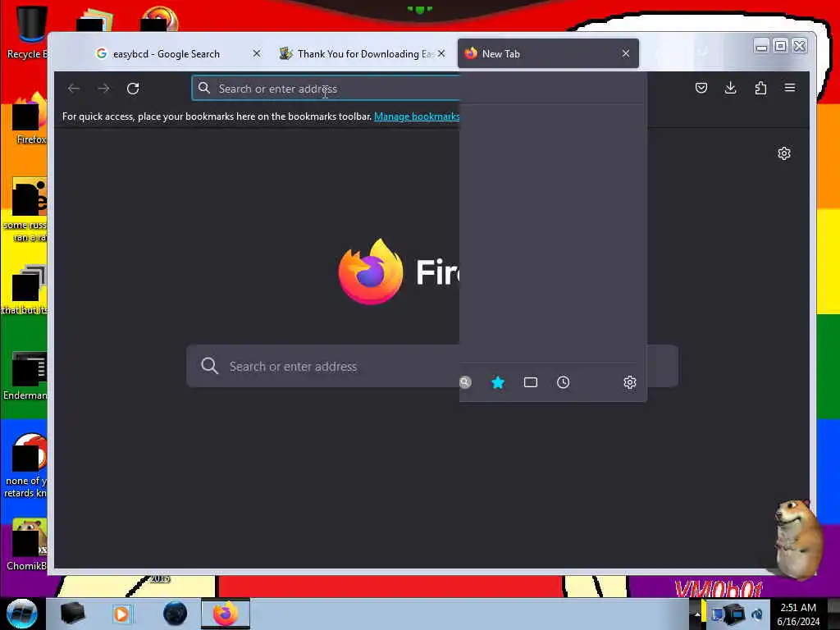The width and height of the screenshot is (840, 630).
Task: Click the address bar search field
Action: [x=326, y=89]
